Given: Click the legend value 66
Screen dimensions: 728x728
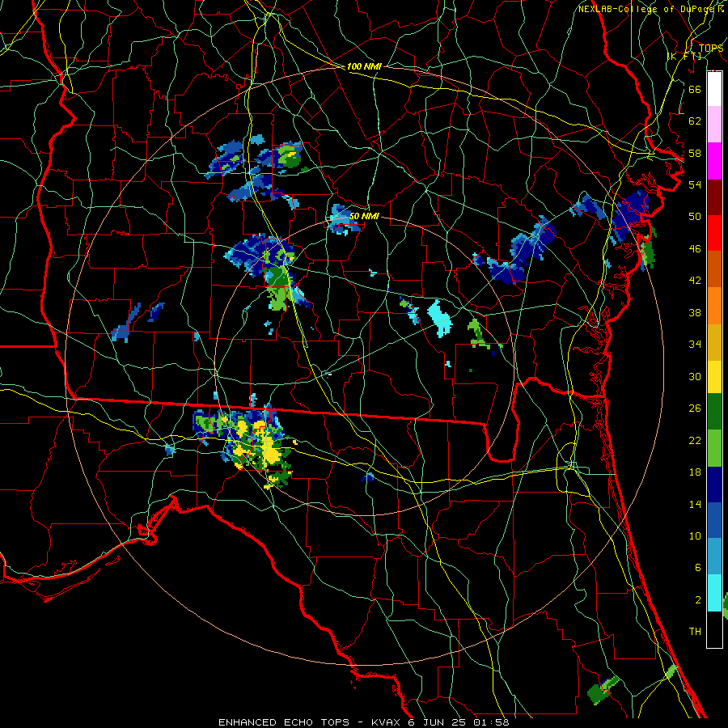Looking at the screenshot, I should (695, 89).
